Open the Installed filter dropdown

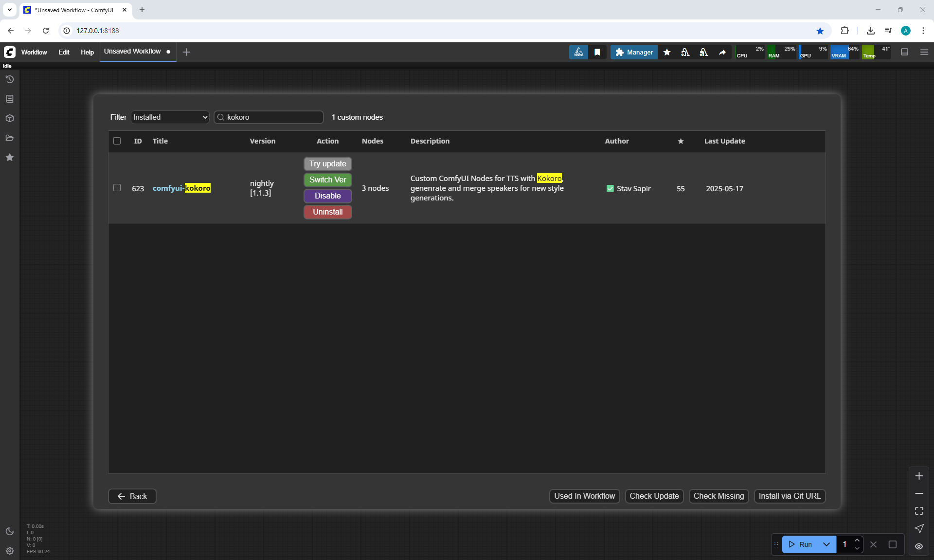tap(170, 117)
